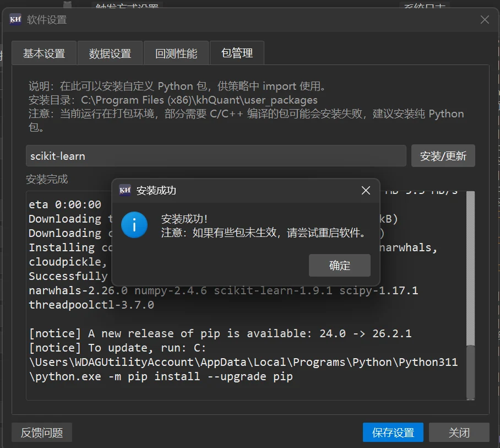
Task: Click the eta 0:00:00 log line
Action: 65,204
